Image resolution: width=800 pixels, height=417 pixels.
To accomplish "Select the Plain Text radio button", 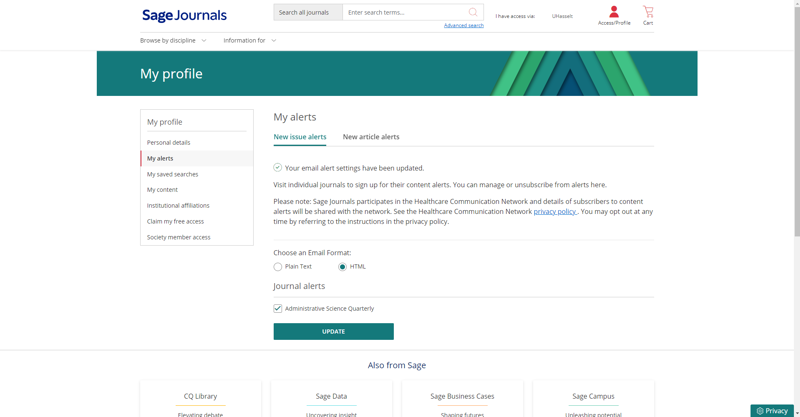I will pyautogui.click(x=278, y=267).
